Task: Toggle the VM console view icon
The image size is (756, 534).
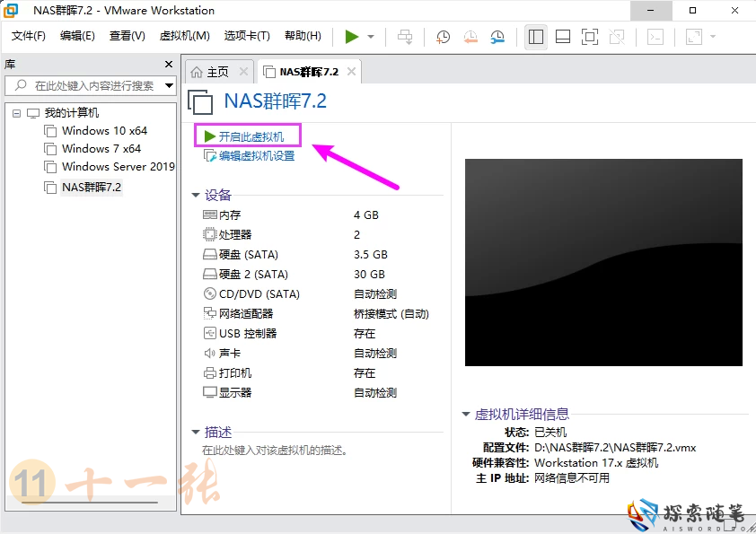Action: click(657, 37)
